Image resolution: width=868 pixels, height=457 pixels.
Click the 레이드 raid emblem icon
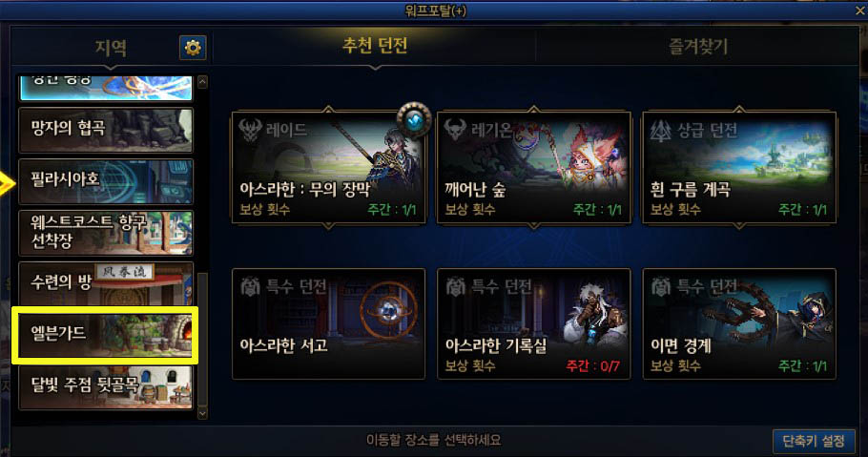coord(250,130)
